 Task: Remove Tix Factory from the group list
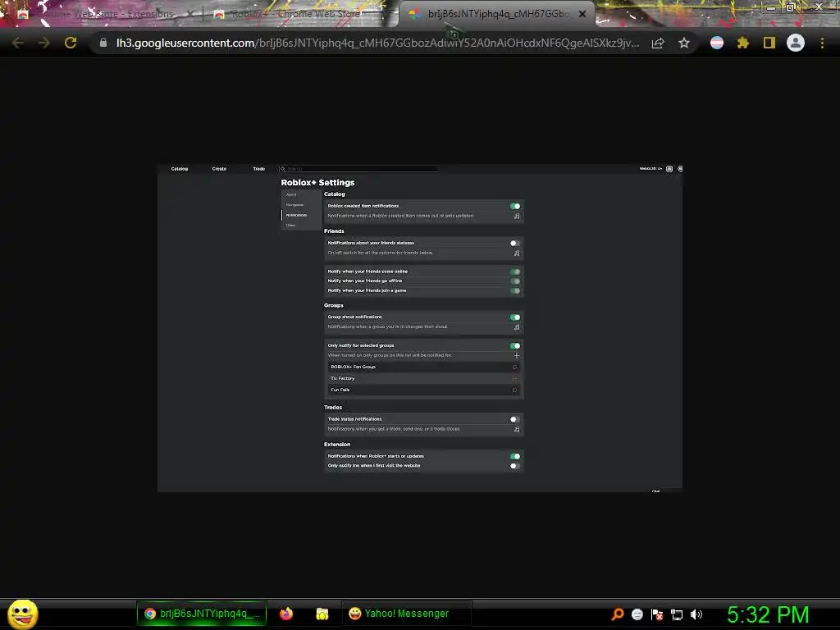515,379
